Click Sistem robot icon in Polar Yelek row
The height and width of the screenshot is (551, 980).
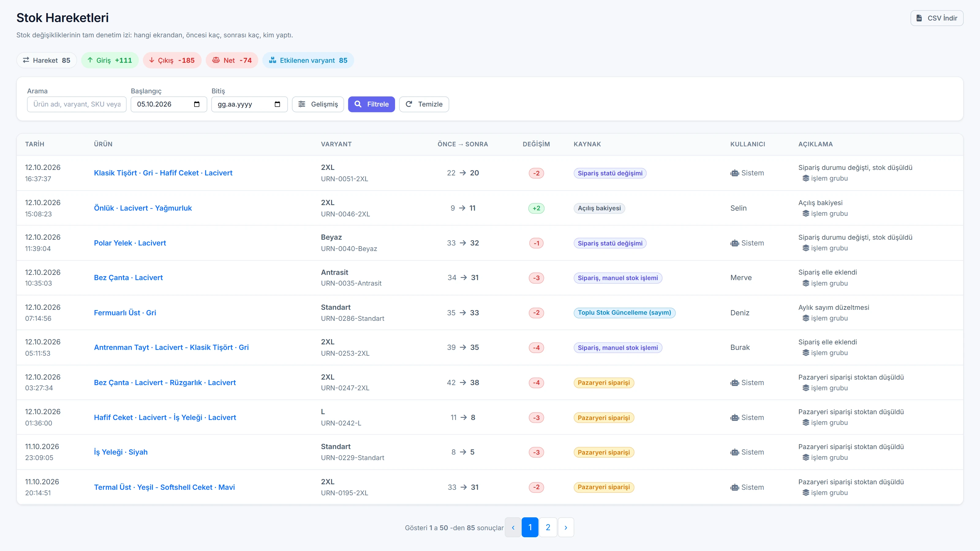pos(734,243)
